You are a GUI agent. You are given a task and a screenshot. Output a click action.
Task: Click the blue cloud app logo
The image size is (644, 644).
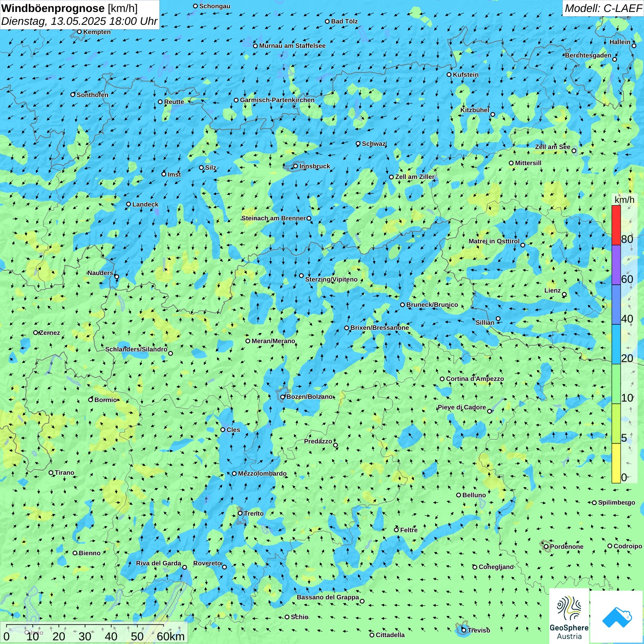click(616, 617)
